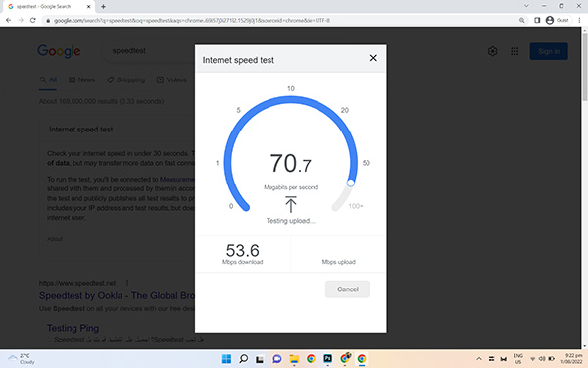Show hidden system tray icons
Image resolution: width=588 pixels, height=368 pixels.
tap(479, 359)
